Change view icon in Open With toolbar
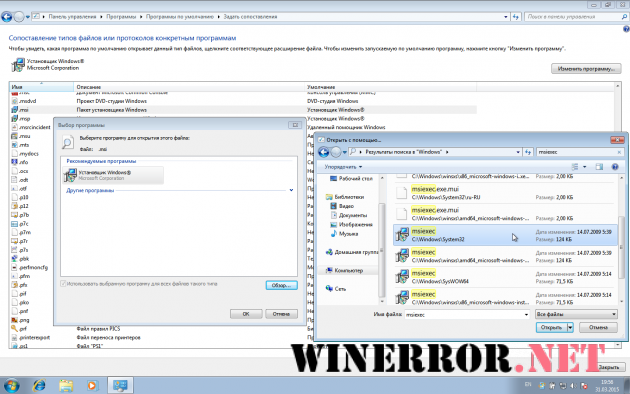 [575, 167]
